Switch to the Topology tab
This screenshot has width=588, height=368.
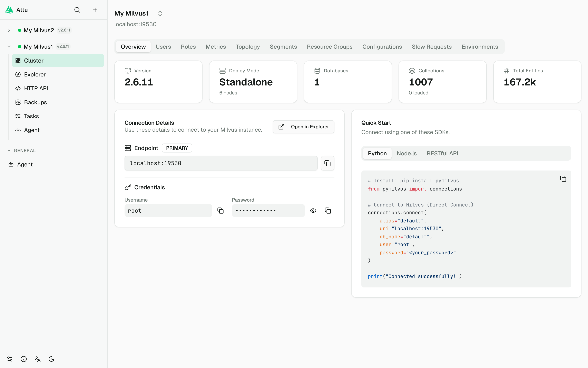click(248, 46)
